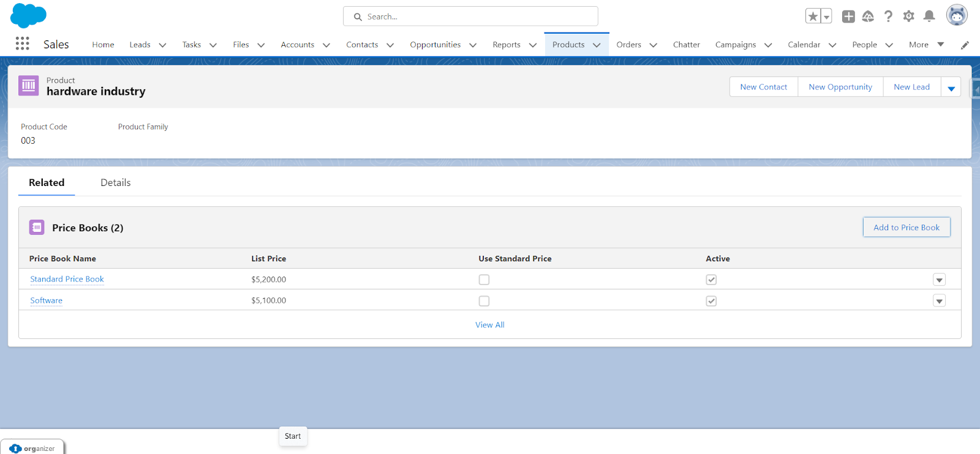Toggle Use Standard Price for Software row
Screen dimensions: 980x454
point(484,301)
